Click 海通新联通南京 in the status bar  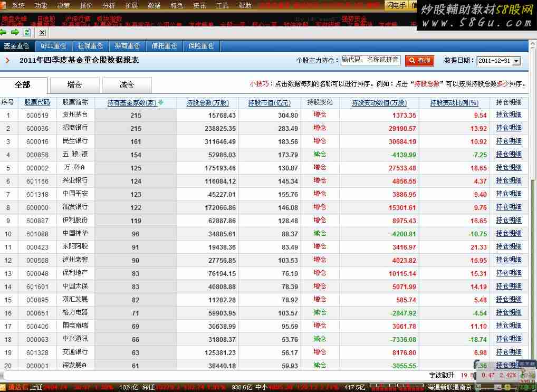pos(449,387)
